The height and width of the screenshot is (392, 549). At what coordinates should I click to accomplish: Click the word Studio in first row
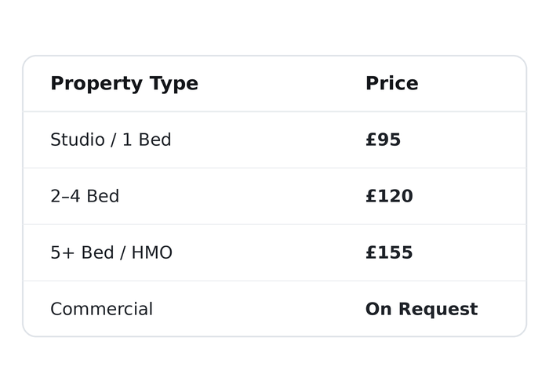78,140
